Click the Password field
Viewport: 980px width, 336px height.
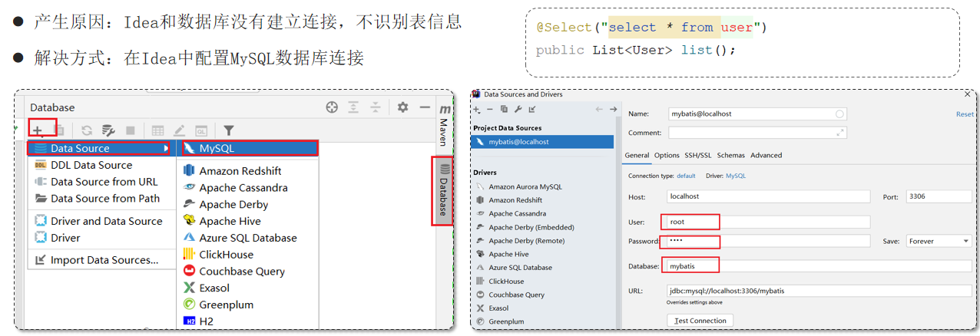click(x=769, y=241)
